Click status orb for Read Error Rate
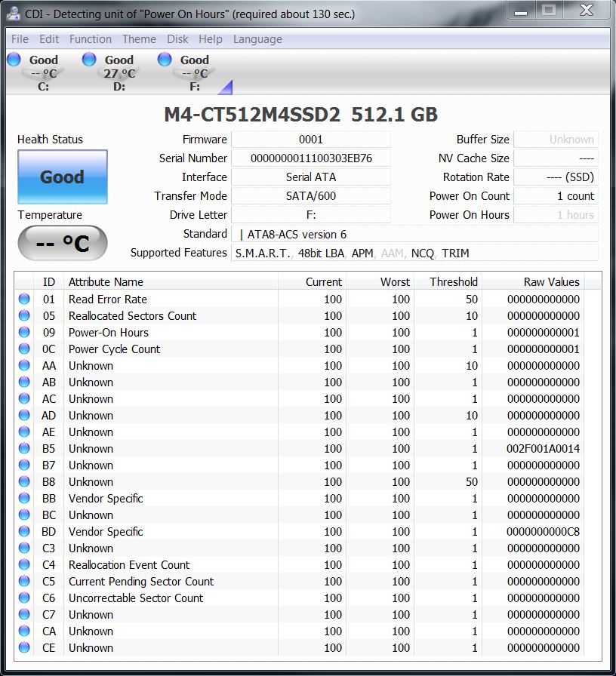Viewport: 616px width, 676px height. 24,300
